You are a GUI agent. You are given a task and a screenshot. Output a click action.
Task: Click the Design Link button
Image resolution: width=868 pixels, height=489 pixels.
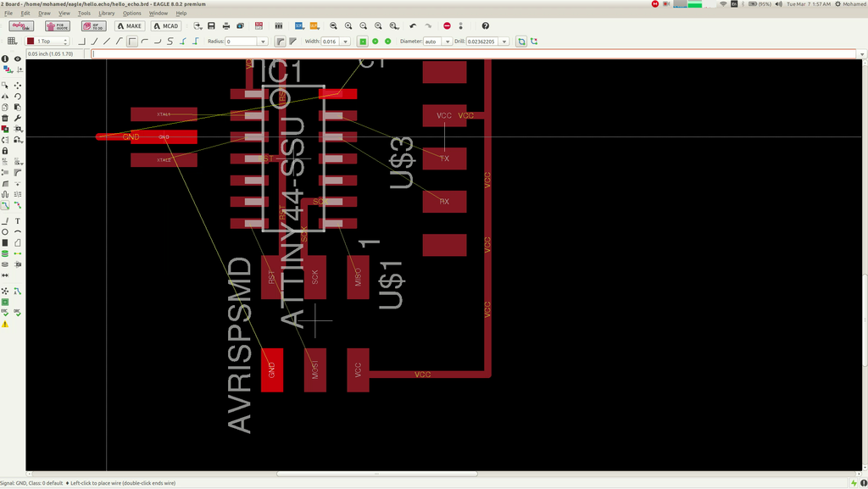(x=21, y=26)
